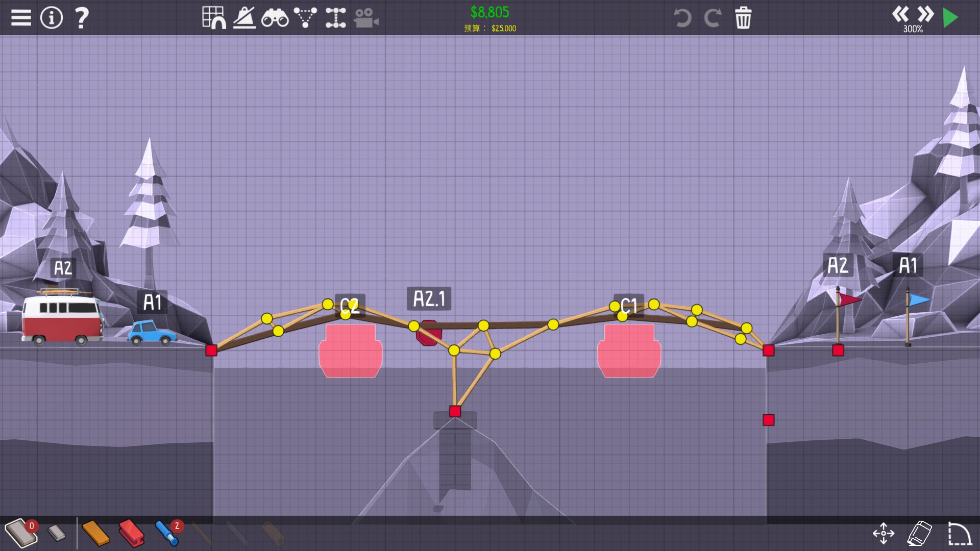This screenshot has height=551, width=980.
Task: Select the orange wood plank material
Action: (x=95, y=533)
